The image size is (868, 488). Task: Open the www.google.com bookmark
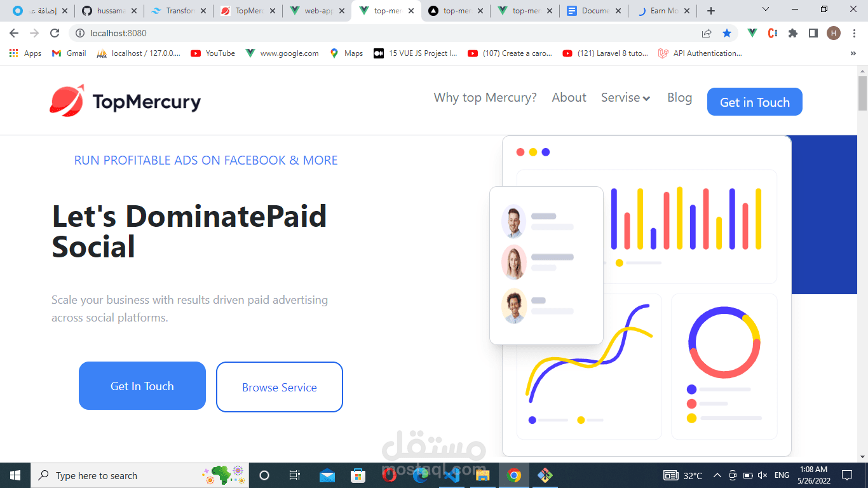pyautogui.click(x=282, y=53)
